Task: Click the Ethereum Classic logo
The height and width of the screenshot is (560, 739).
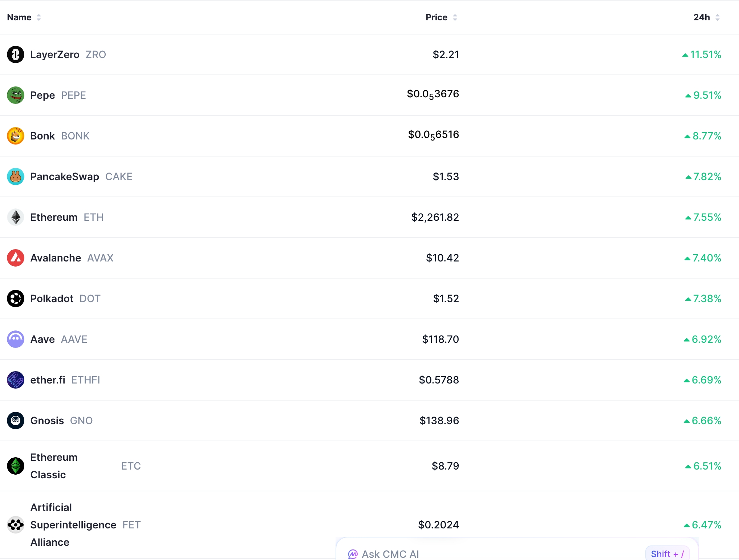Action: click(x=15, y=466)
